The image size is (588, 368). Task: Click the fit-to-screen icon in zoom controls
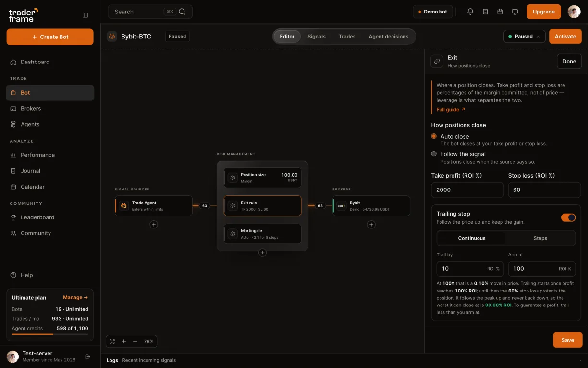click(x=112, y=341)
